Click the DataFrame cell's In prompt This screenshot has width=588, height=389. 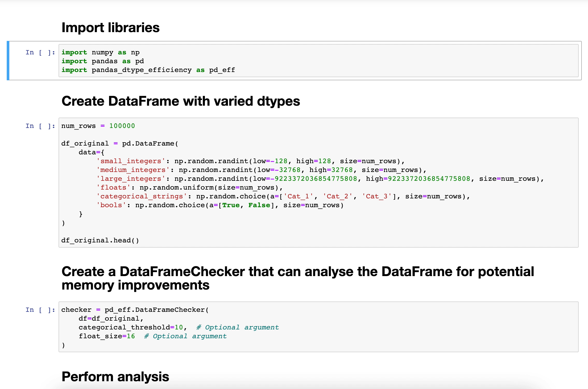pos(40,126)
